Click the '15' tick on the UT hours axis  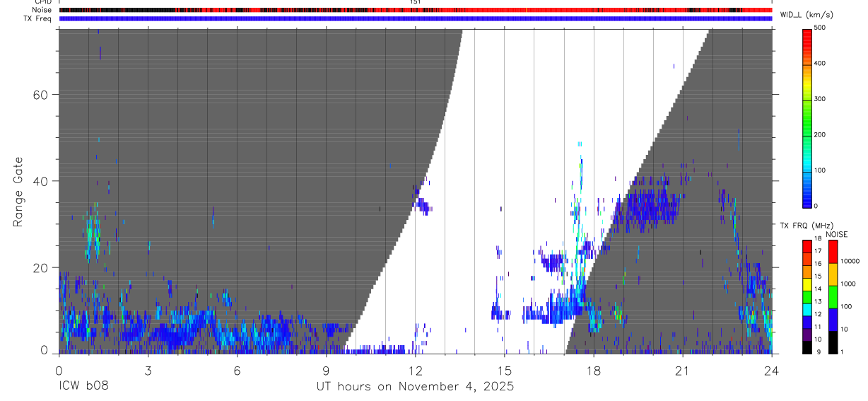click(x=504, y=370)
